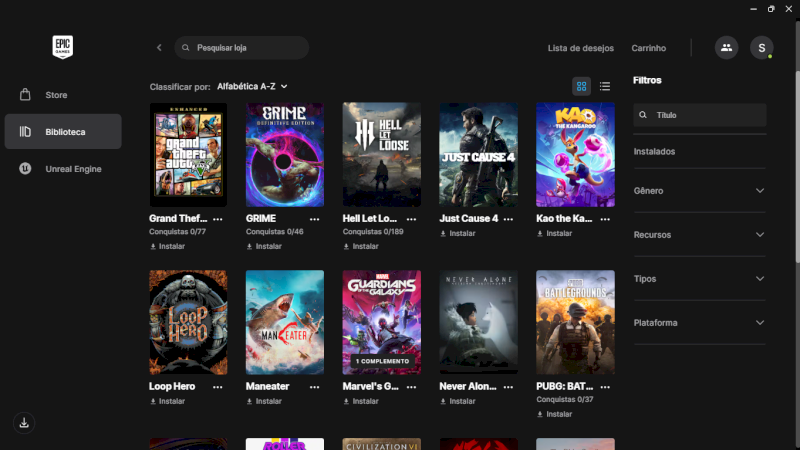The height and width of the screenshot is (450, 800).
Task: Open Unreal Engine section
Action: [63, 169]
